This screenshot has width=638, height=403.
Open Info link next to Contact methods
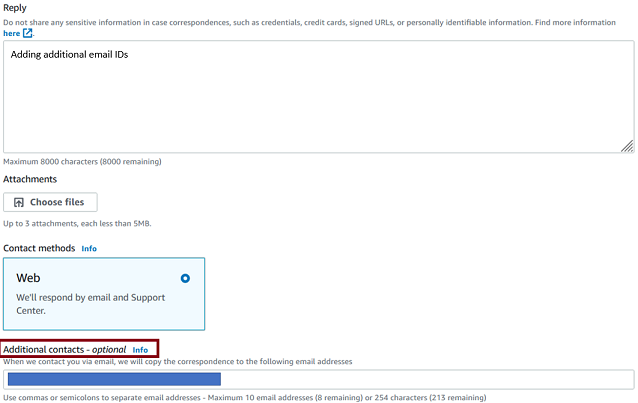[x=89, y=248]
